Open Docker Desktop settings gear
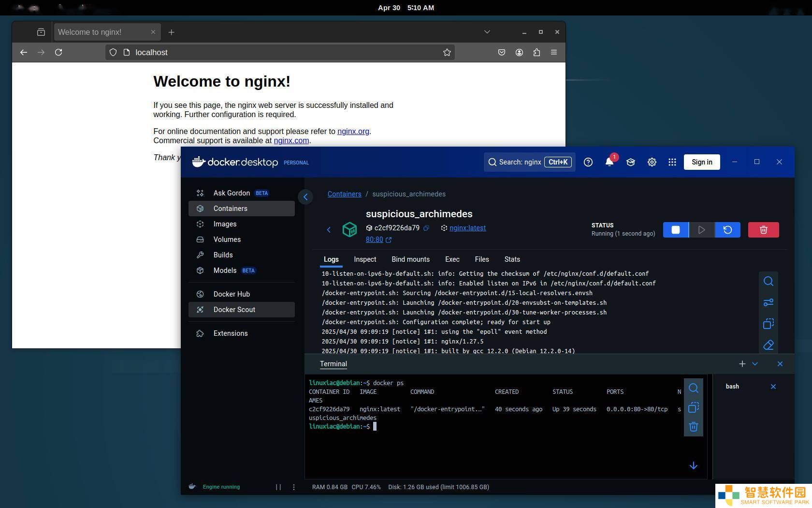The image size is (812, 508). [652, 162]
